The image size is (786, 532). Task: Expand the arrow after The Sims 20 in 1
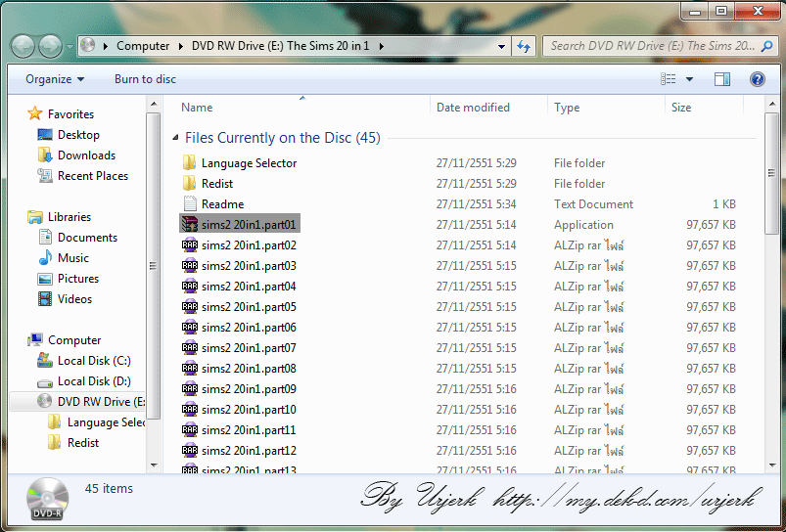tap(381, 46)
